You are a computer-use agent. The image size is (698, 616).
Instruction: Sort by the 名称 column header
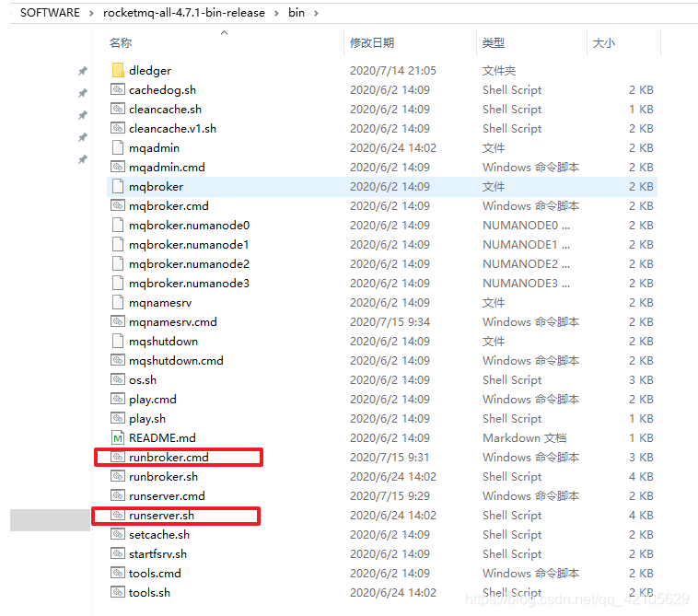click(x=121, y=42)
